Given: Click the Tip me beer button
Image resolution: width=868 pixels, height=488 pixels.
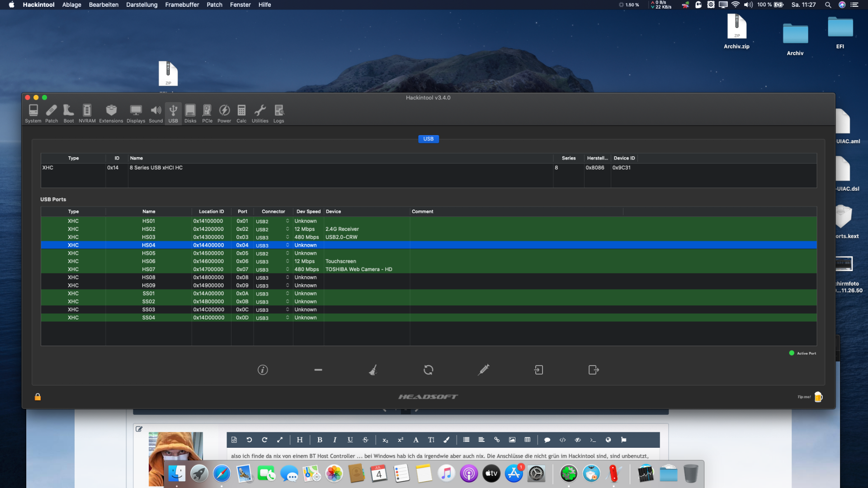Looking at the screenshot, I should click(818, 397).
